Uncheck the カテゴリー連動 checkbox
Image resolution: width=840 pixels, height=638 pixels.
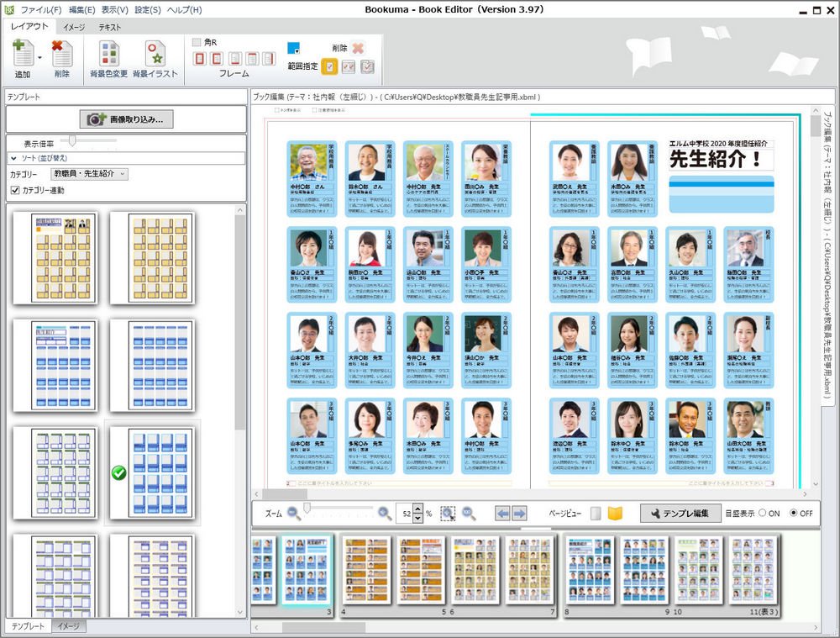14,191
